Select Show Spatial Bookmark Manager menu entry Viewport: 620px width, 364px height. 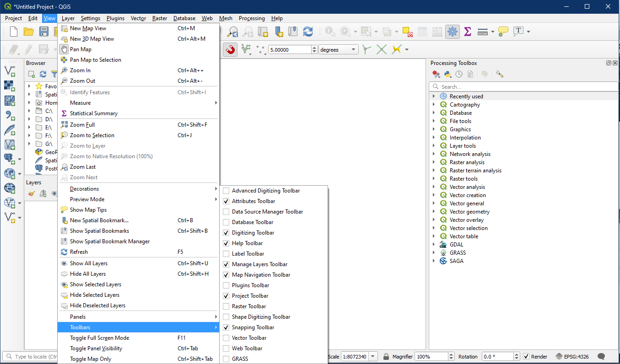pyautogui.click(x=110, y=241)
